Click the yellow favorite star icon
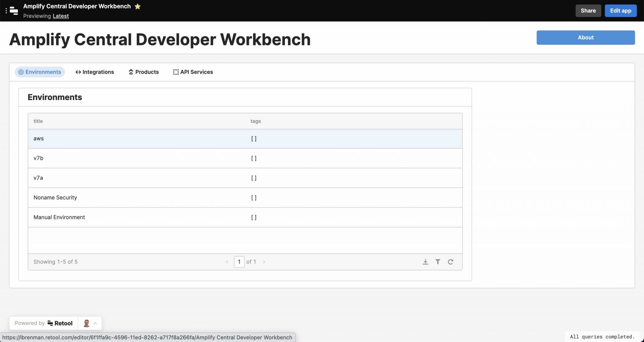 pyautogui.click(x=137, y=6)
